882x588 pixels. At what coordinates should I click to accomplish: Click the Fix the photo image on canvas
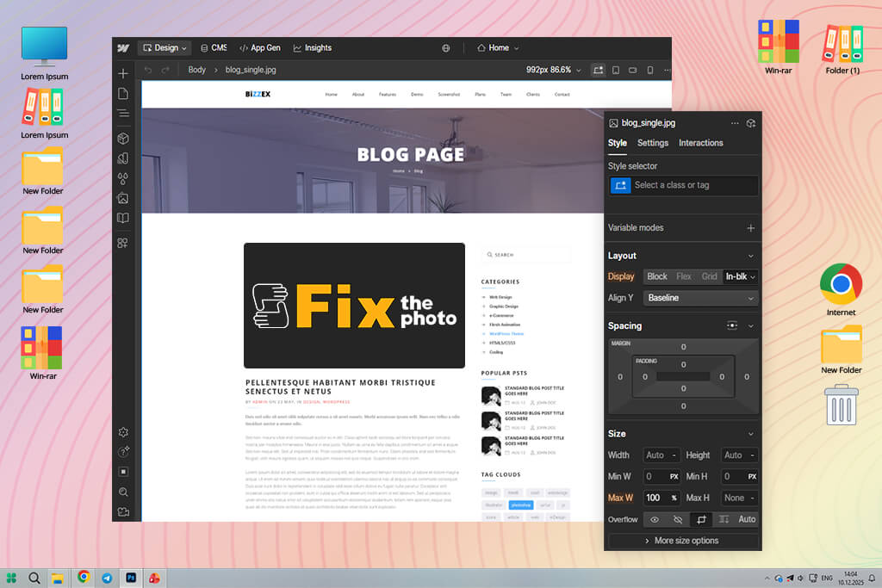(354, 306)
